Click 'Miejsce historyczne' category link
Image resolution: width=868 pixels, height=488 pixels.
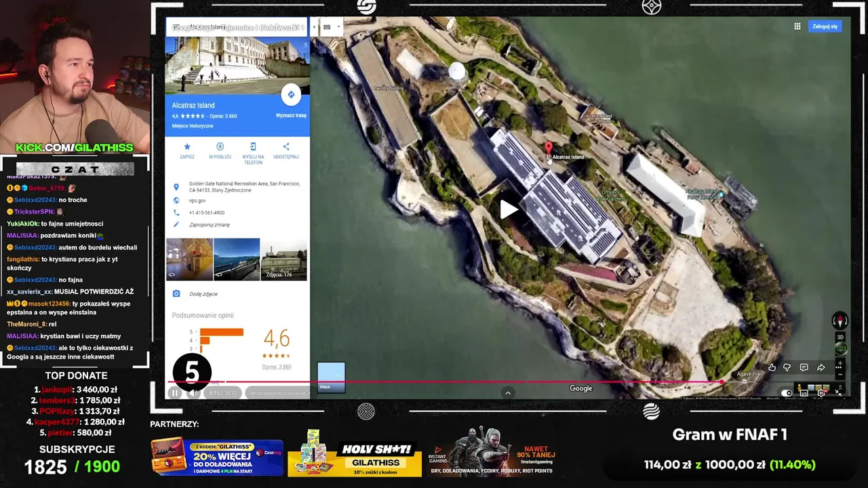[193, 126]
